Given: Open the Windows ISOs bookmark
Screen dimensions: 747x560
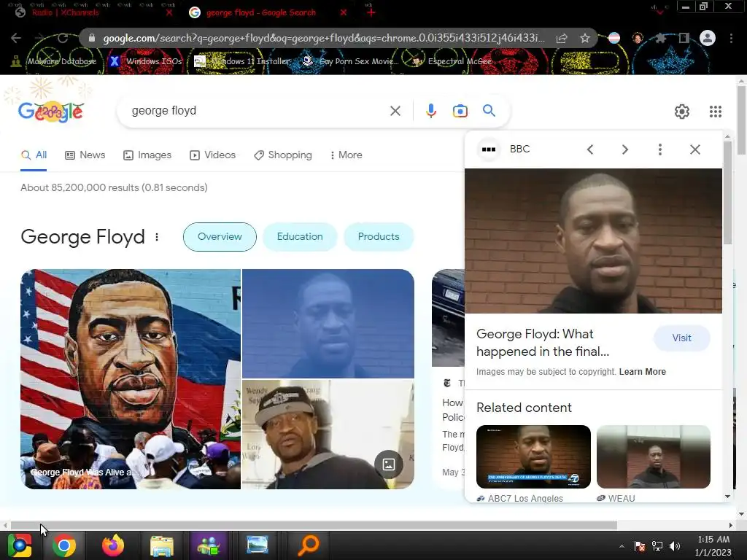Looking at the screenshot, I should (146, 61).
